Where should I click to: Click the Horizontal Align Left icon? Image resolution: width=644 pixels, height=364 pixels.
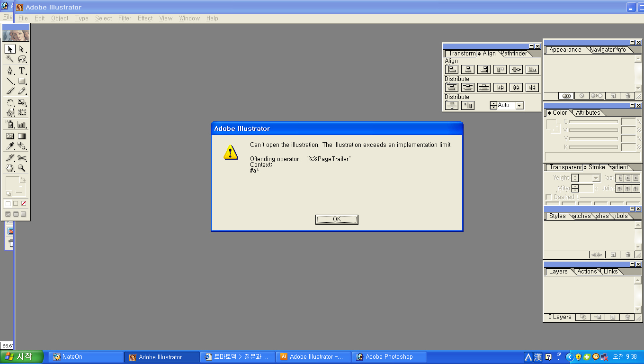(x=452, y=70)
